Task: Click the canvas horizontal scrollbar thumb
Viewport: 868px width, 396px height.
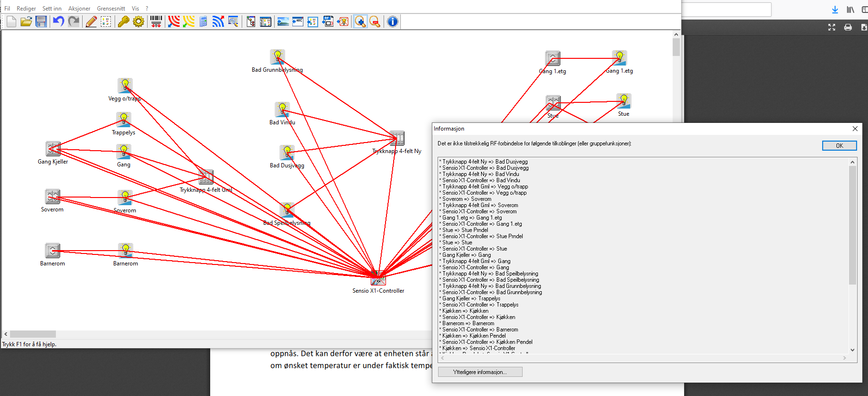Action: click(x=33, y=334)
